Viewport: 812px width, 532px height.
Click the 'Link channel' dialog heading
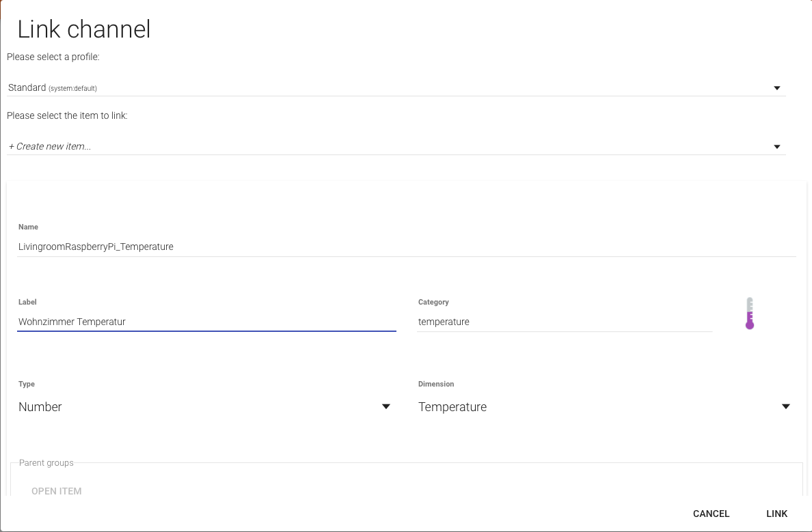coord(83,29)
